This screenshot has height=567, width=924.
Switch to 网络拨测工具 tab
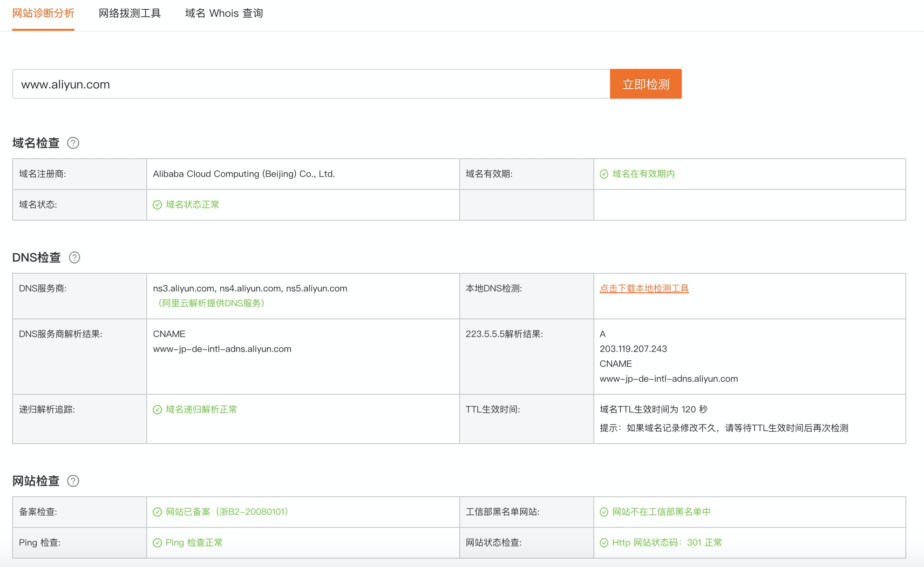(130, 13)
